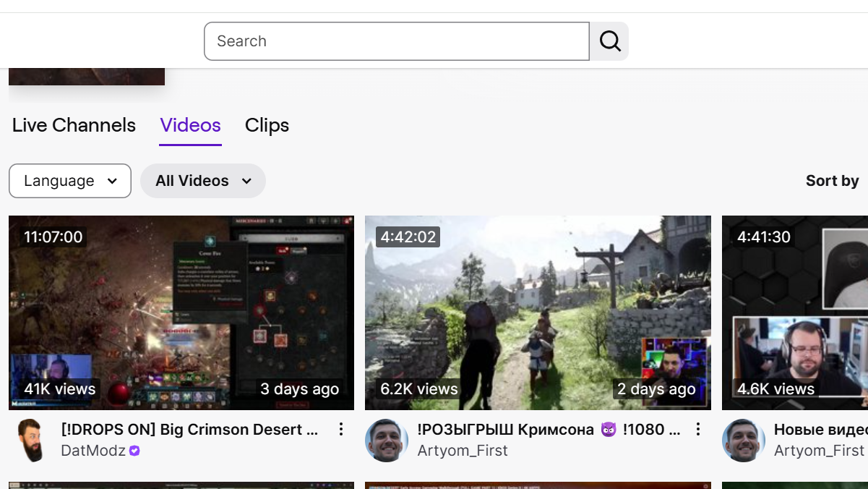This screenshot has width=868, height=489.
Task: Open the [!DROPS ON] Big Crimson Desert title
Action: pyautogui.click(x=189, y=430)
